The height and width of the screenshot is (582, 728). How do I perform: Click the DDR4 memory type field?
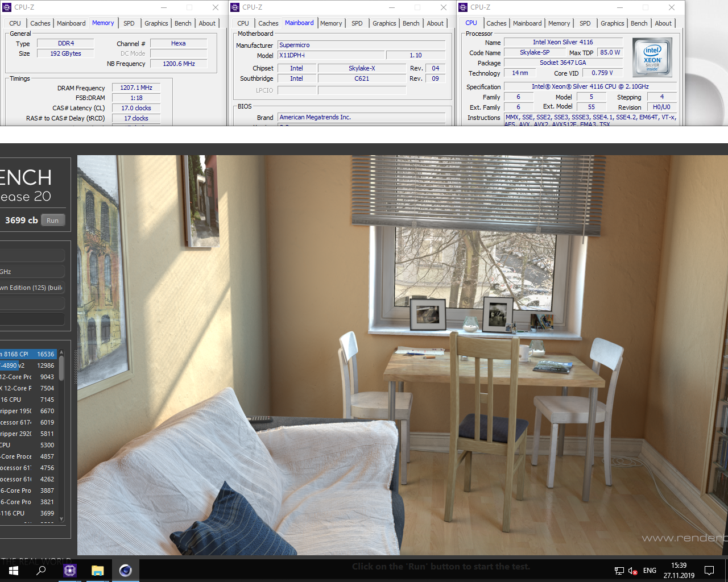coord(66,43)
